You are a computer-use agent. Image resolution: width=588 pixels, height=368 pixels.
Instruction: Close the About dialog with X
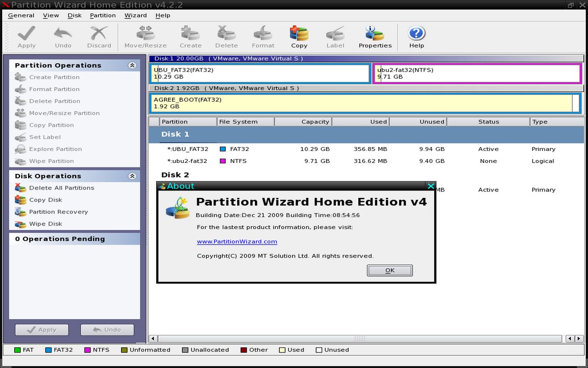click(x=430, y=186)
